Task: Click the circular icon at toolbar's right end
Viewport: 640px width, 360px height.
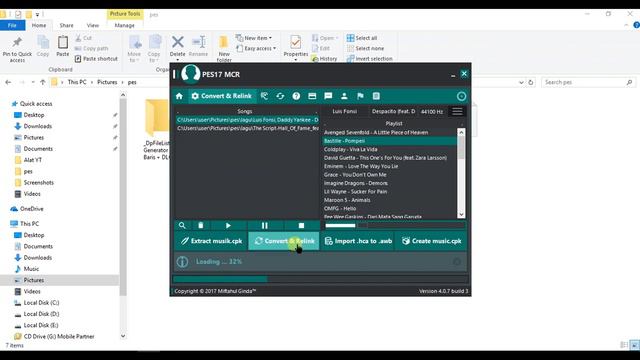Action: pos(461,96)
